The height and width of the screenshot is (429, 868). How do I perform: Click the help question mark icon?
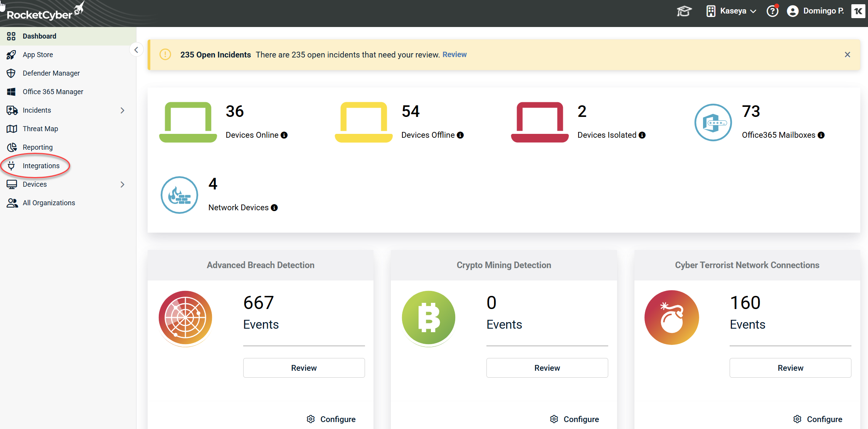[772, 11]
